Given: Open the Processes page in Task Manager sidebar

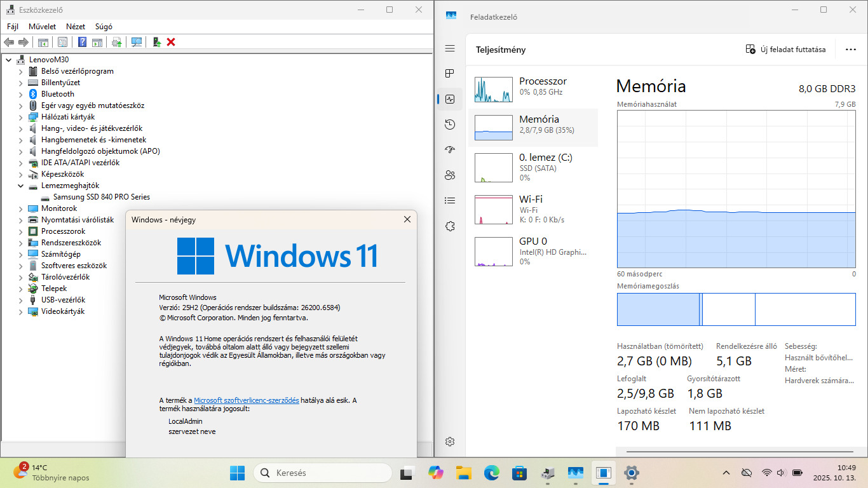Looking at the screenshot, I should pyautogui.click(x=450, y=74).
